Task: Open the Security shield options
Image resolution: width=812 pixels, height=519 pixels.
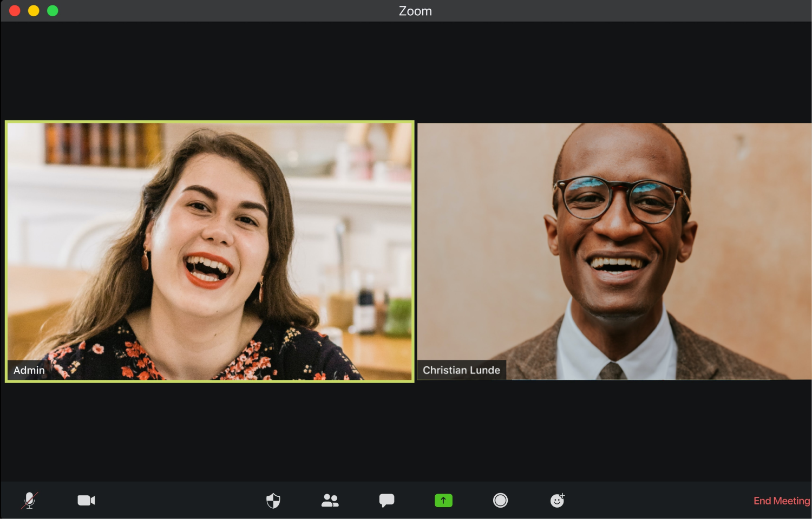Action: pos(273,501)
